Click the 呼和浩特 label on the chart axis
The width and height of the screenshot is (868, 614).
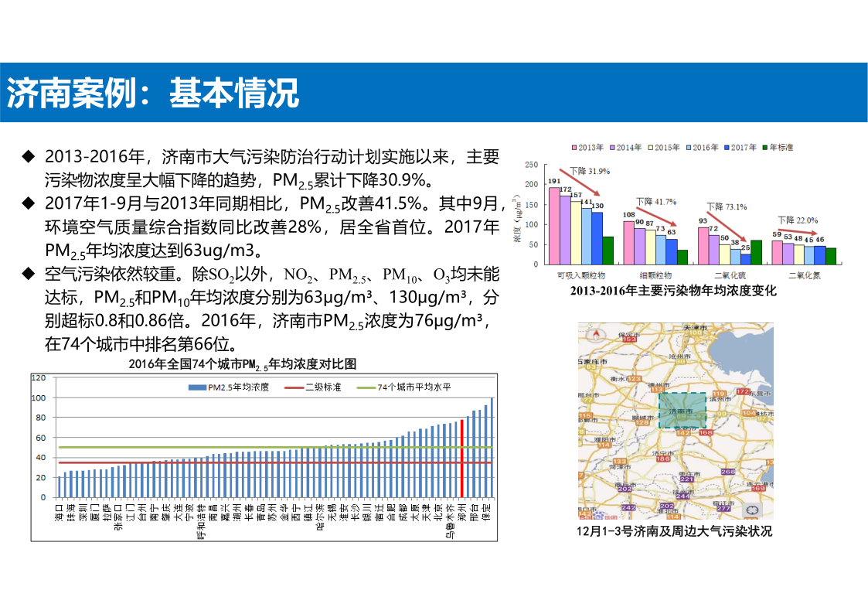pos(202,520)
